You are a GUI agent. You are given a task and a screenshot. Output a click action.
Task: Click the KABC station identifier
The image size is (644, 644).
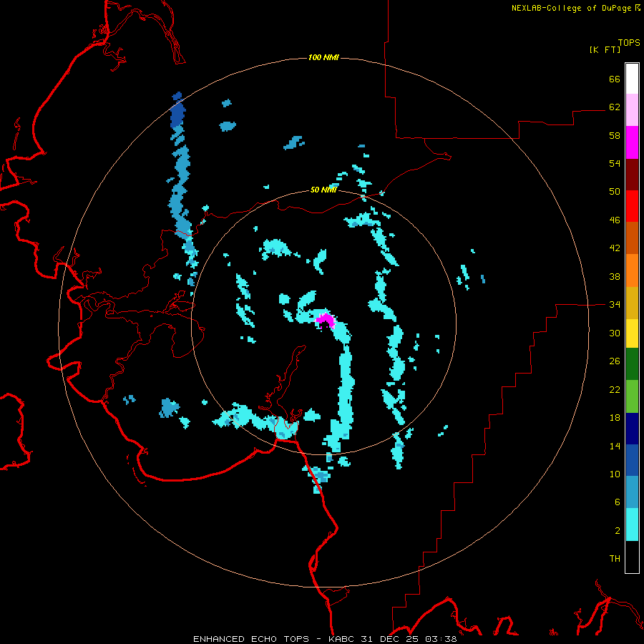click(342, 639)
